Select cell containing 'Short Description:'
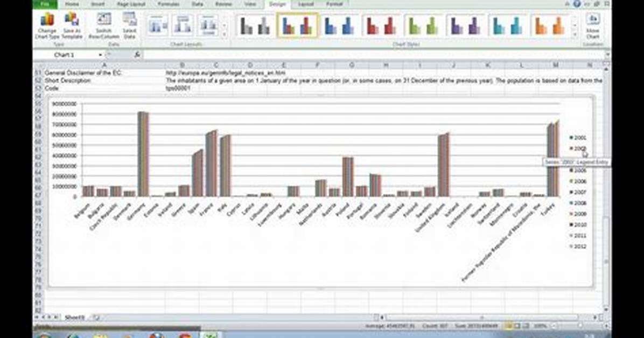This screenshot has height=338, width=644. pos(104,81)
